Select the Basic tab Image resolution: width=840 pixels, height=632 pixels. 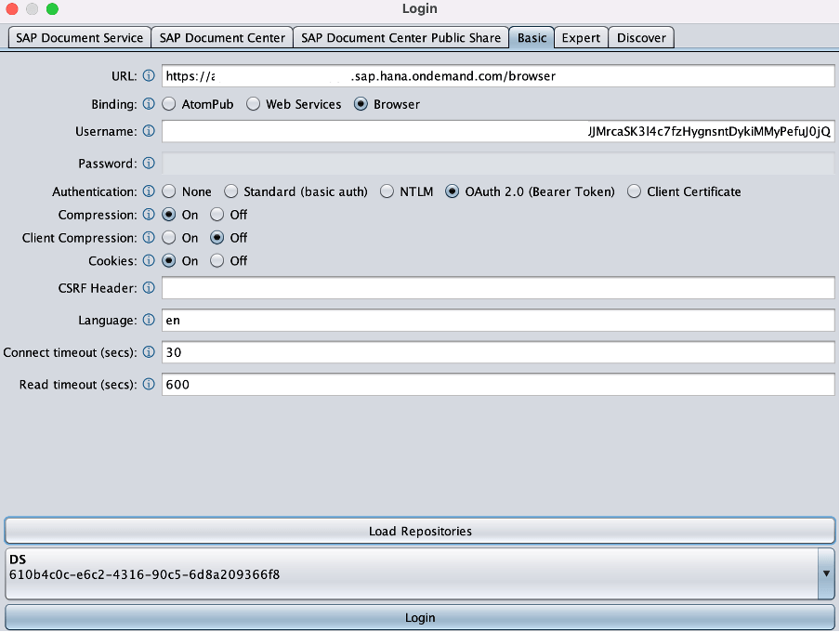532,38
